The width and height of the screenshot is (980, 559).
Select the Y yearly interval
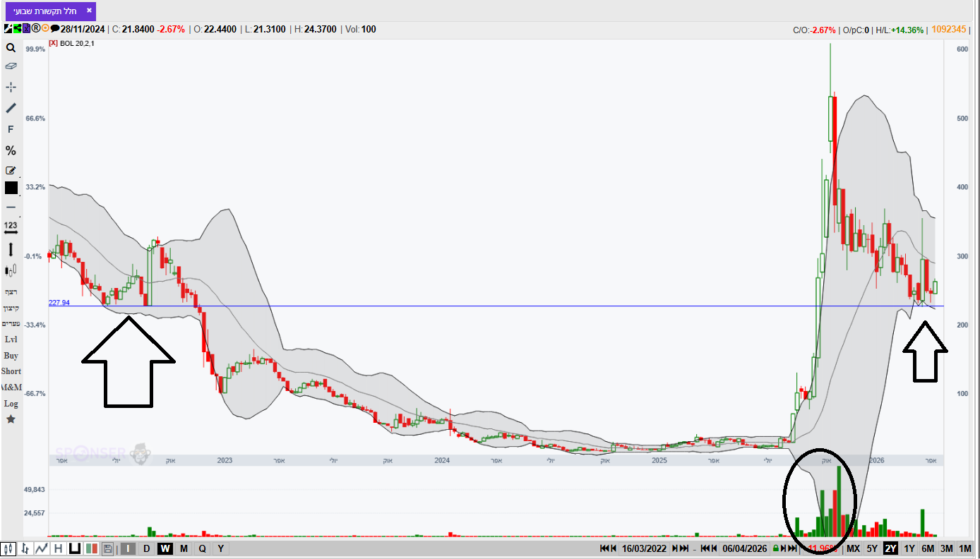pyautogui.click(x=220, y=548)
